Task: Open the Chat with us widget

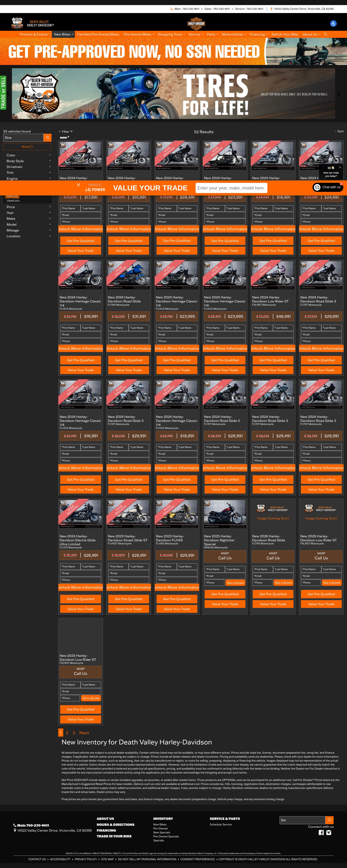Action: [x=328, y=187]
